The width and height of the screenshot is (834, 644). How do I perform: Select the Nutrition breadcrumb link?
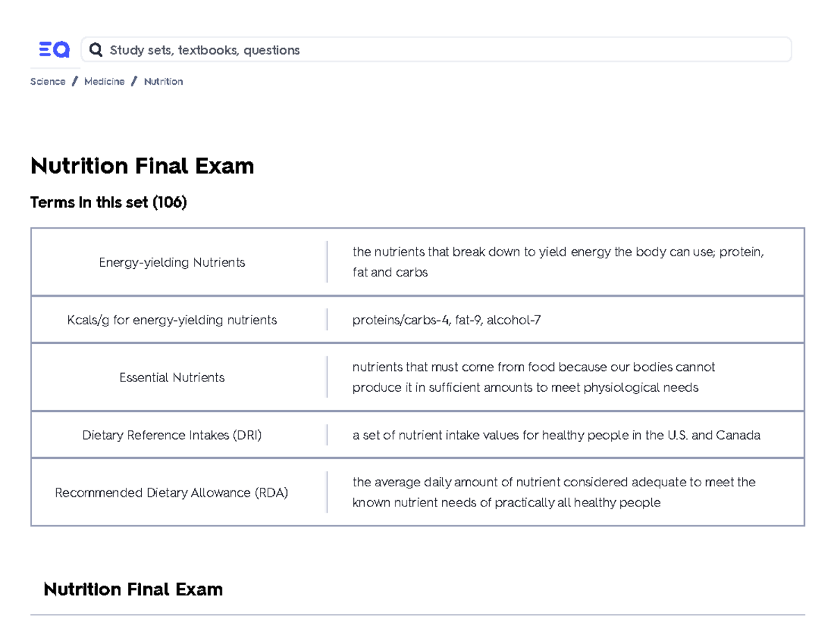(163, 81)
